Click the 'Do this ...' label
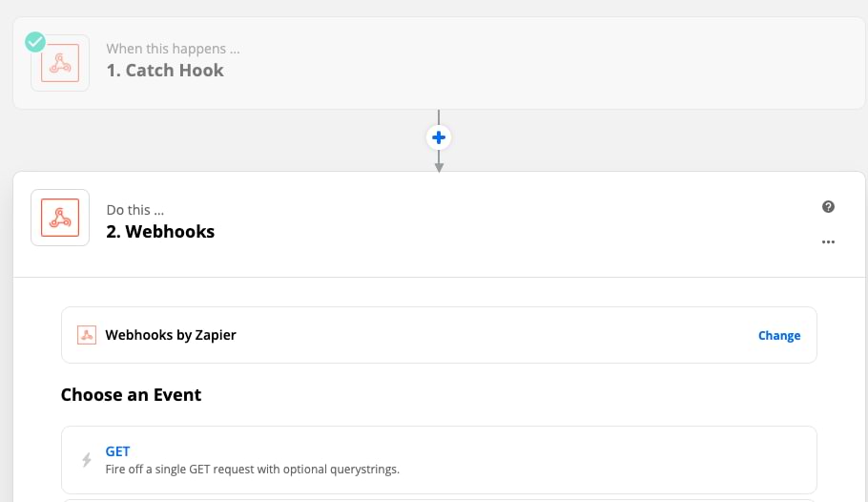Image resolution: width=868 pixels, height=502 pixels. click(135, 210)
